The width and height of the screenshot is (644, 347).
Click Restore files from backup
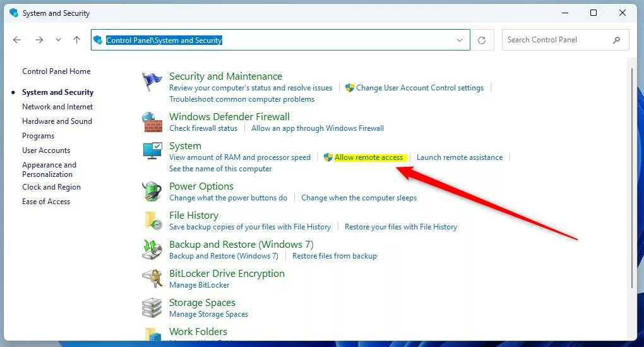[x=335, y=256]
